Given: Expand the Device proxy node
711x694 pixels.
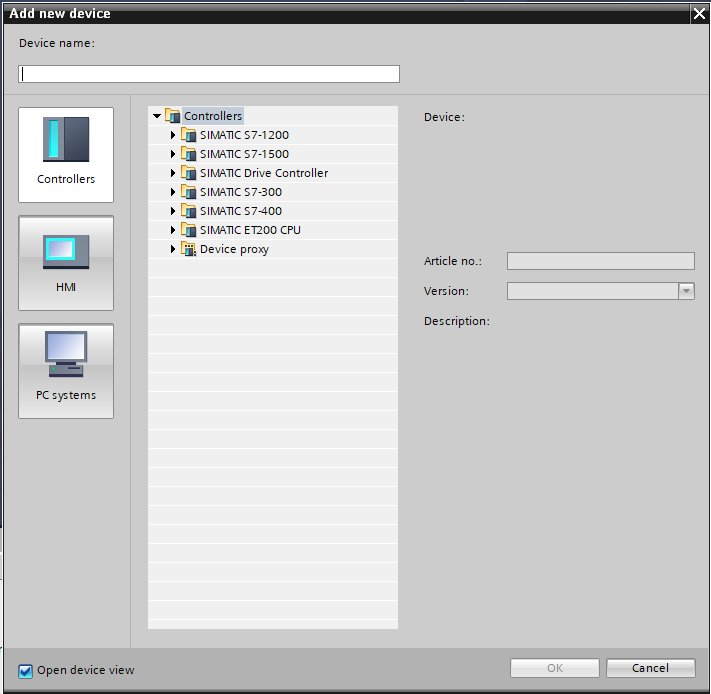Looking at the screenshot, I should [x=173, y=249].
